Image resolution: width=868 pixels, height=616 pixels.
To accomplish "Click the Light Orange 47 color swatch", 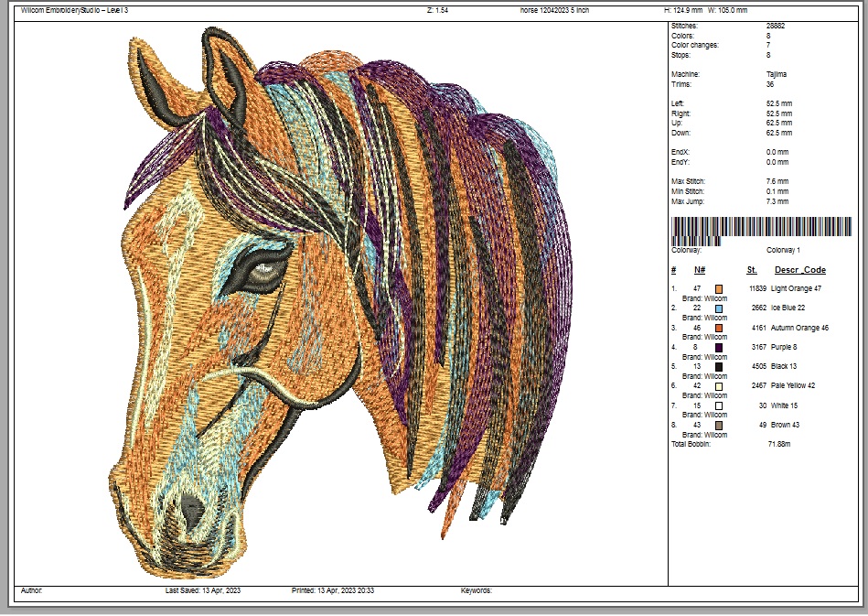I will click(x=719, y=289).
